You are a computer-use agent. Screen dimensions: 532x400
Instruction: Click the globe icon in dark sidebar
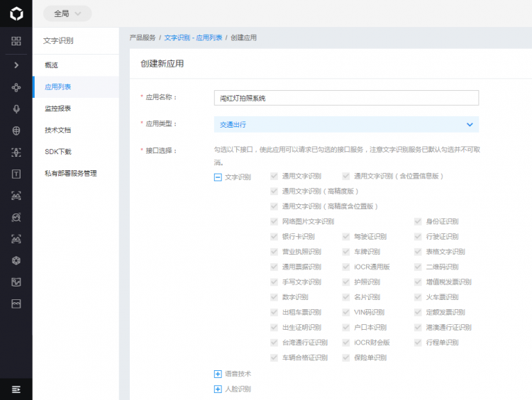click(16, 130)
